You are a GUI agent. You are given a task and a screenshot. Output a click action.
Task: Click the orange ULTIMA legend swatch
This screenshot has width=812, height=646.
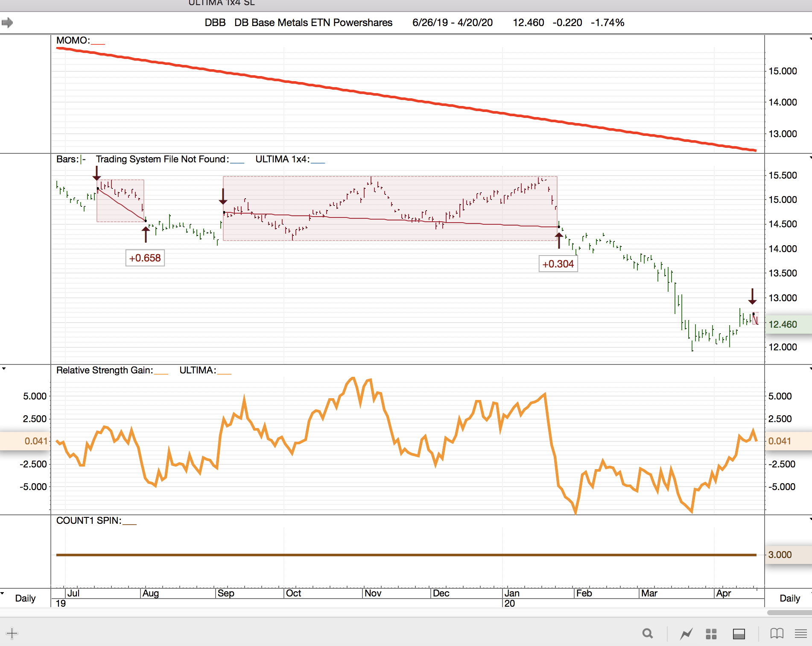(225, 373)
